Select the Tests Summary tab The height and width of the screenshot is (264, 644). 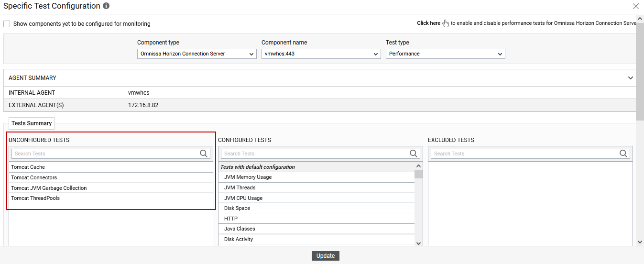pos(32,123)
